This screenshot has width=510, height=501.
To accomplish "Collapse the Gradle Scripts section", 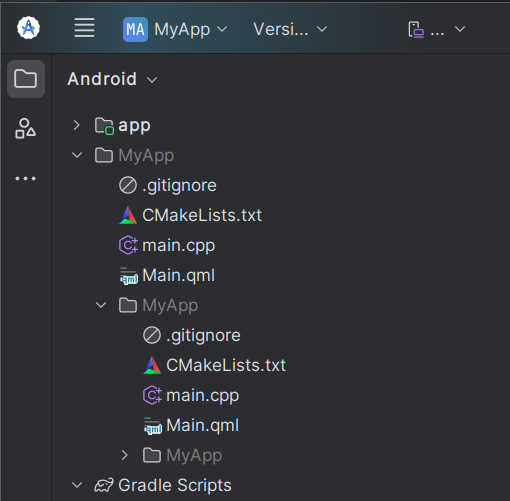I will 77,485.
